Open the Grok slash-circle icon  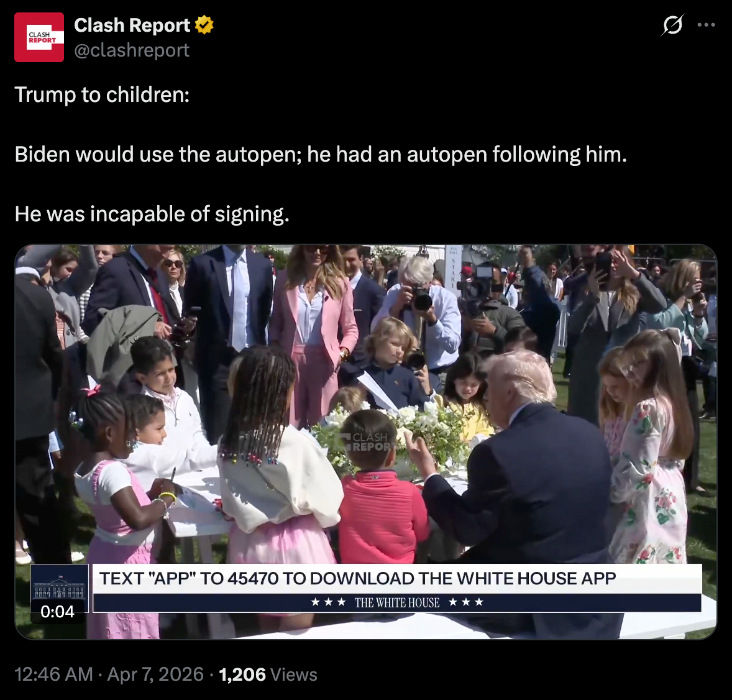point(672,25)
